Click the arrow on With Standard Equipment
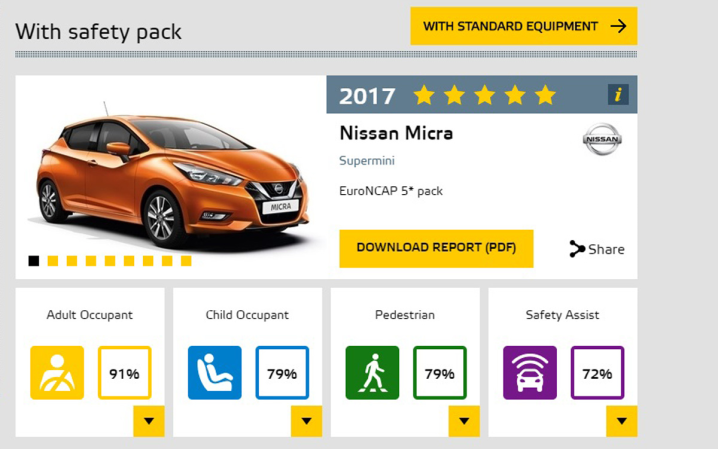 [x=619, y=26]
